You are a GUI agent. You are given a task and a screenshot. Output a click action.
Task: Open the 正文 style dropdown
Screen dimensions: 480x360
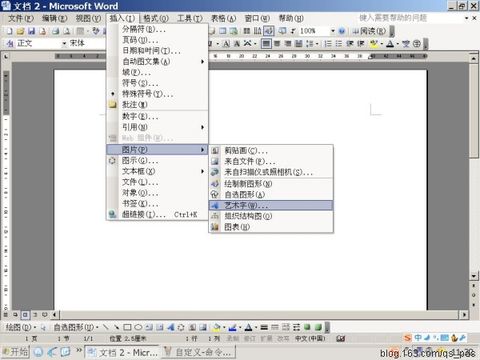coord(64,44)
